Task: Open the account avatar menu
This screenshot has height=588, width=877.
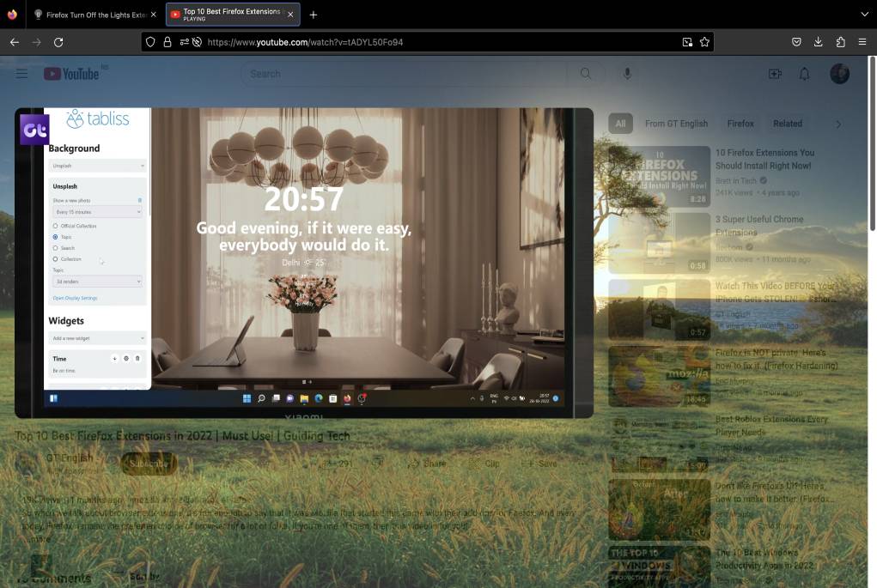Action: coord(839,74)
